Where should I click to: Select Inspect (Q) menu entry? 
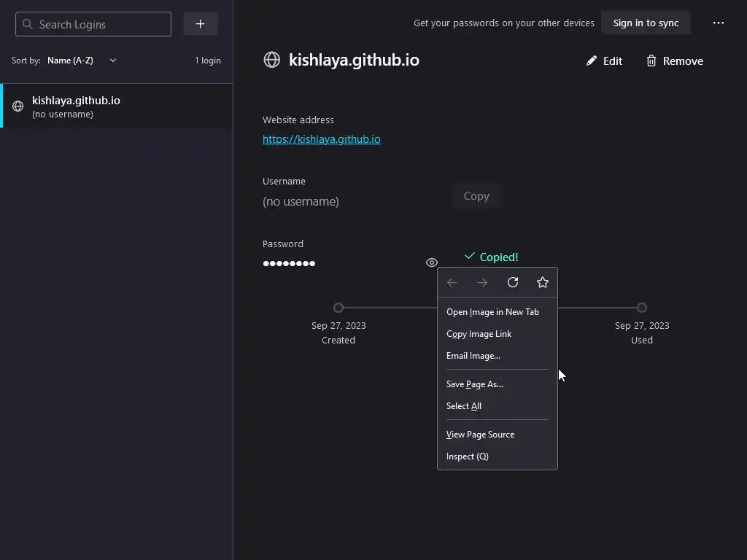(467, 456)
